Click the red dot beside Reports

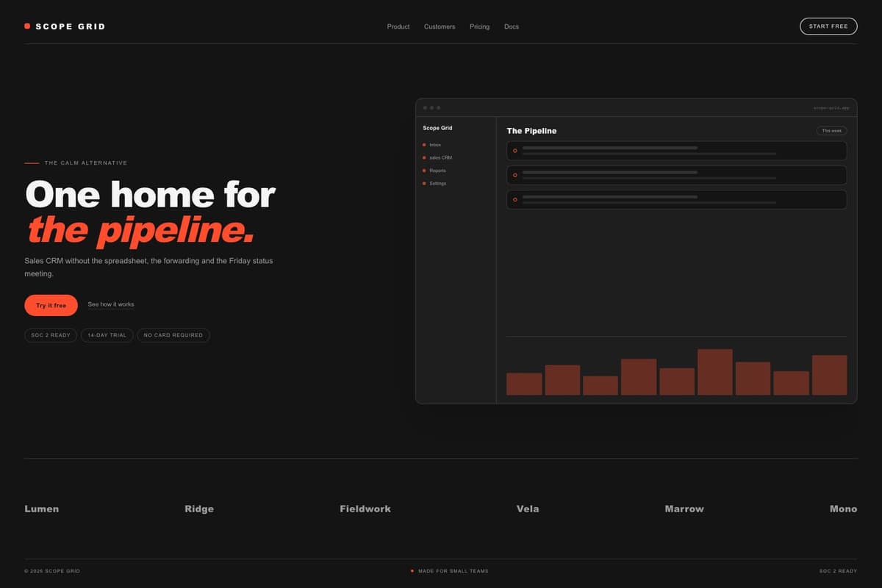[x=424, y=171]
